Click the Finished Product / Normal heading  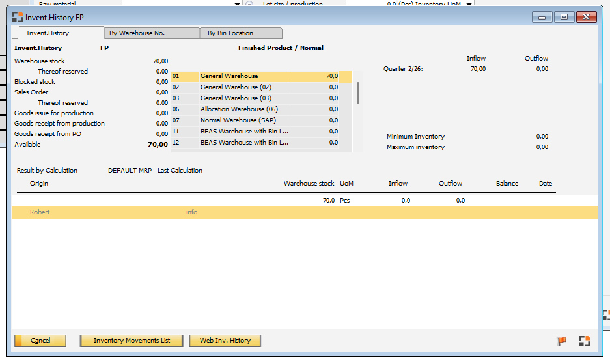click(x=281, y=48)
